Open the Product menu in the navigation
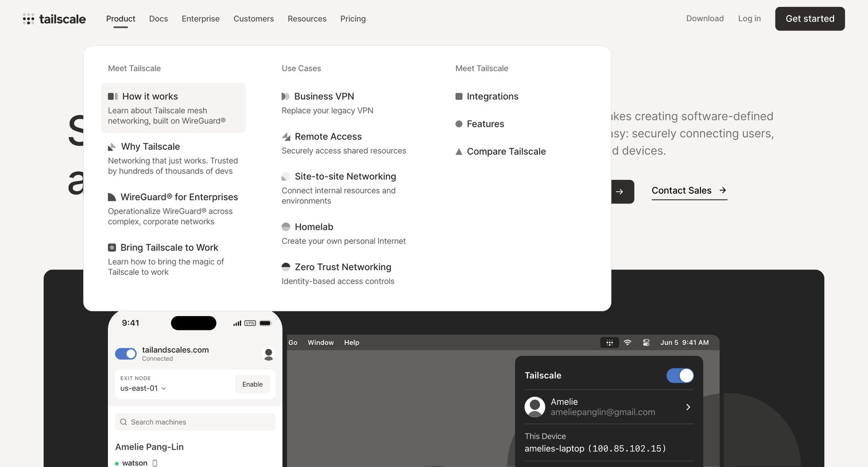This screenshot has height=467, width=868. [x=121, y=19]
